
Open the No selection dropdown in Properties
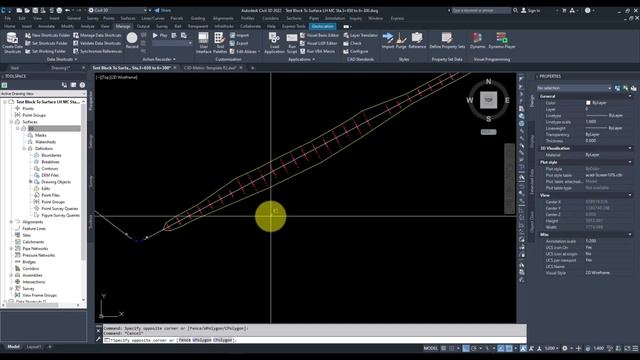[x=574, y=88]
